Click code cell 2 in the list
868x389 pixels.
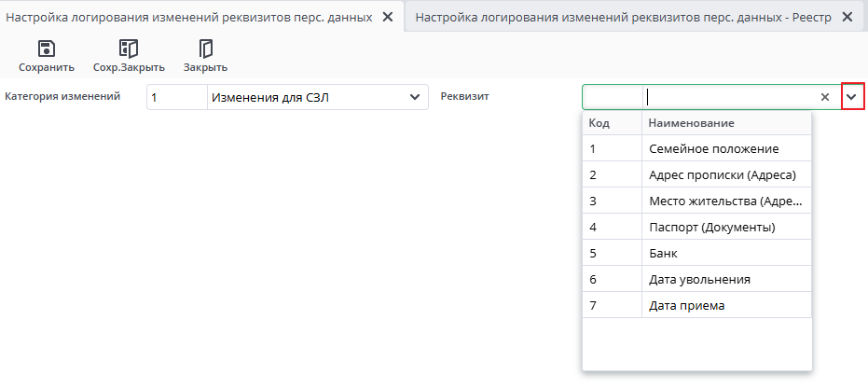[613, 175]
